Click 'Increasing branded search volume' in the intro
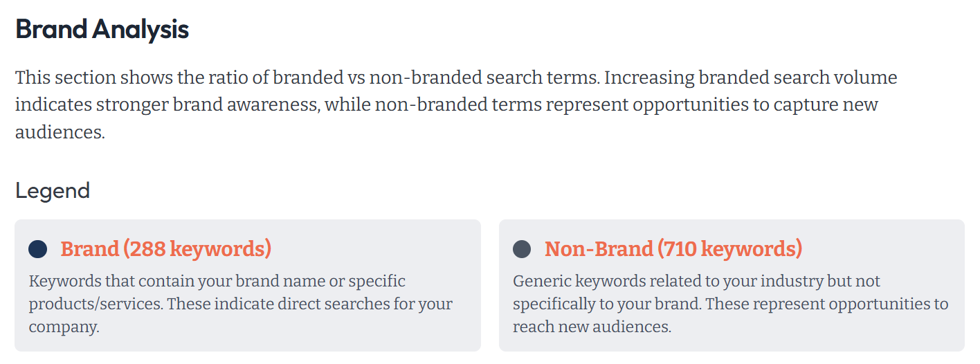The image size is (980, 364). click(x=750, y=78)
